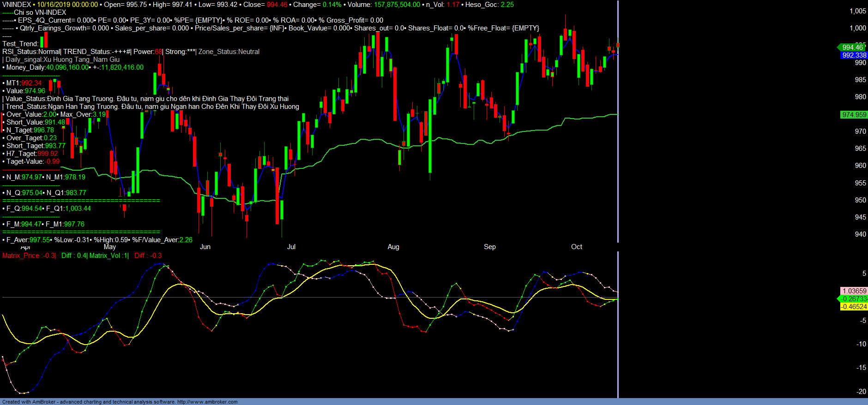Click the red Test_Trend bar

[x=46, y=40]
